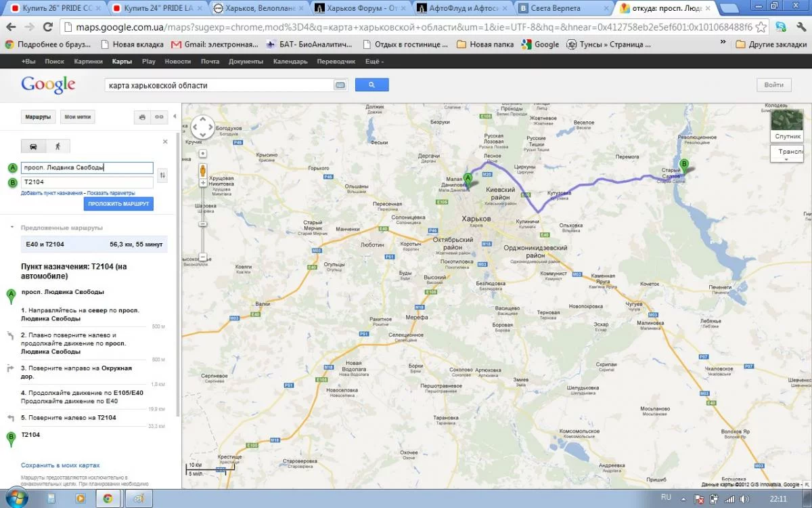Image resolution: width=812 pixels, height=508 pixels.
Task: Click marker B near Старый Салтов
Action: (x=684, y=165)
